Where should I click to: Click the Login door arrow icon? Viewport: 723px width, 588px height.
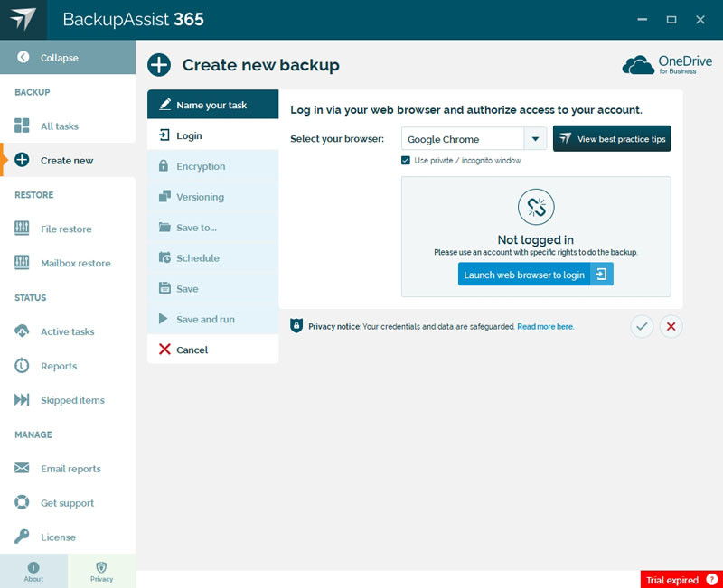click(x=164, y=135)
